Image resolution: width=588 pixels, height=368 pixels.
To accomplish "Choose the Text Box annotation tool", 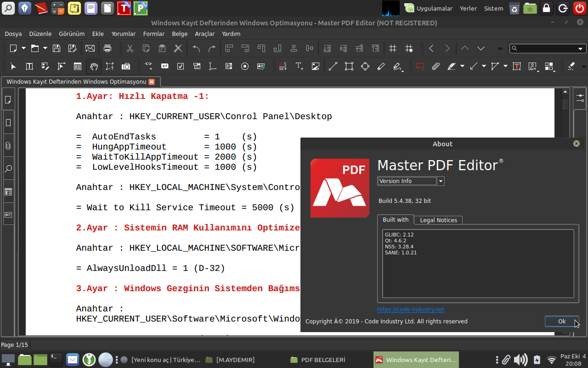I will pos(517,66).
